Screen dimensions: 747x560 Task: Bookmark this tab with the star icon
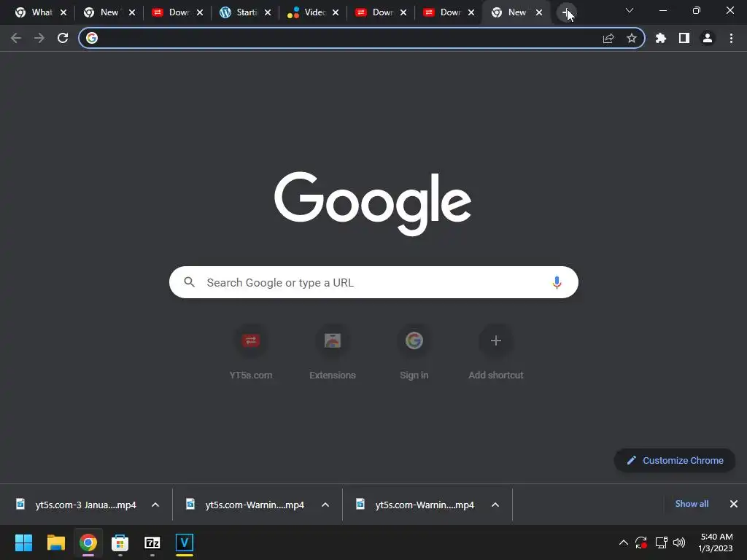point(632,38)
